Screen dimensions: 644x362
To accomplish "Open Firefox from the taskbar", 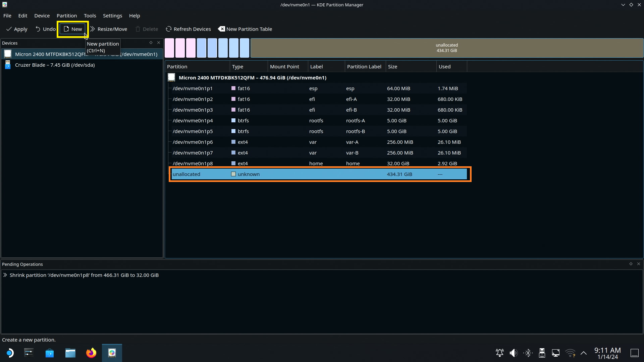I will point(91,353).
